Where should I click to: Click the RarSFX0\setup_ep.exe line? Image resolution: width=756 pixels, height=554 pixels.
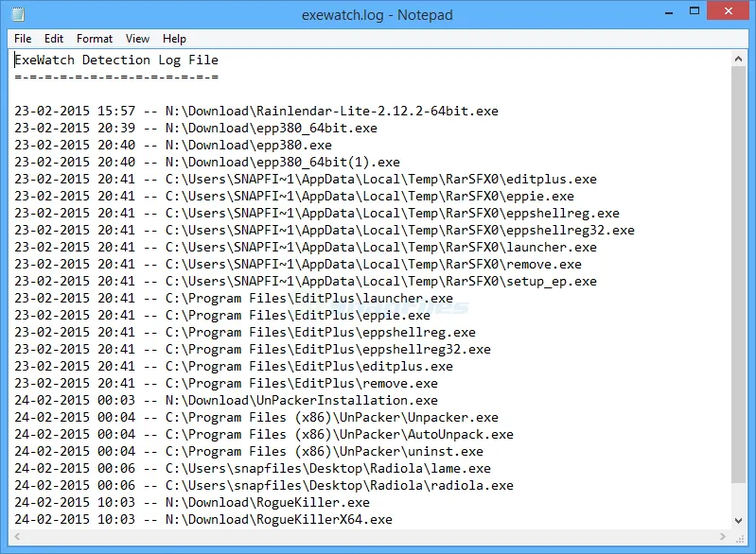(306, 282)
